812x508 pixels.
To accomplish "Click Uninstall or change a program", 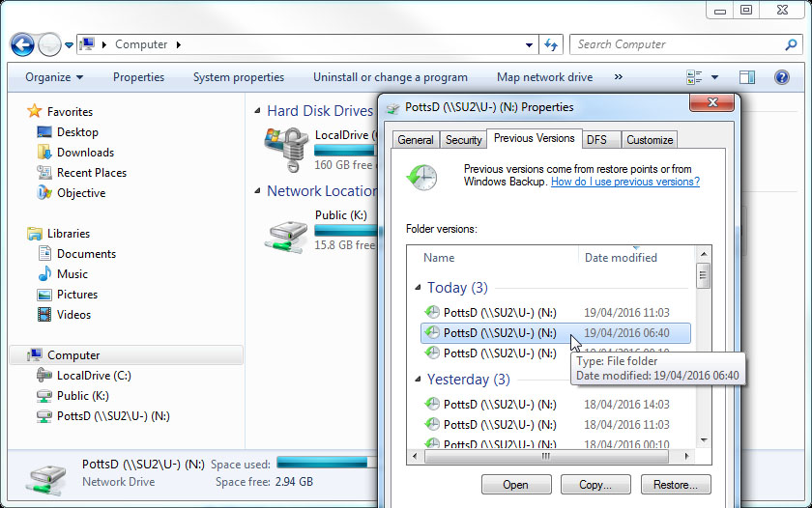I will coord(390,77).
